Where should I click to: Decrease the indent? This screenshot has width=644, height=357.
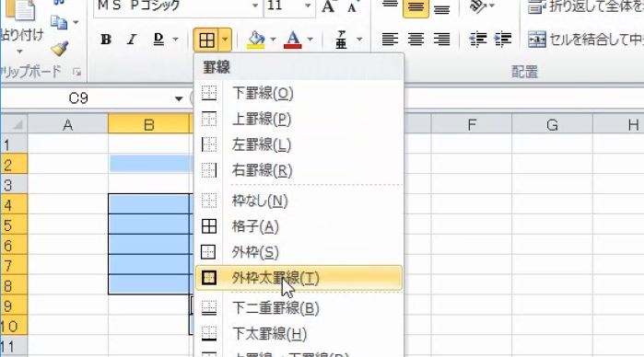tap(477, 40)
